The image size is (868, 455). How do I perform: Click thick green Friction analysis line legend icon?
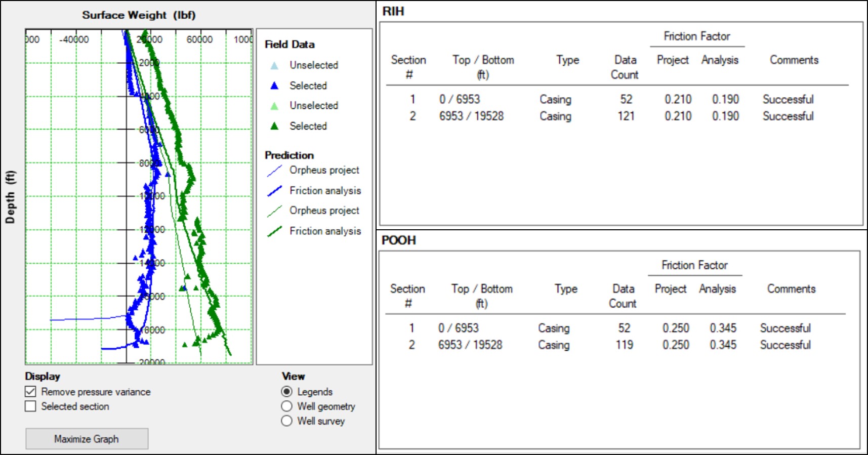coord(274,231)
